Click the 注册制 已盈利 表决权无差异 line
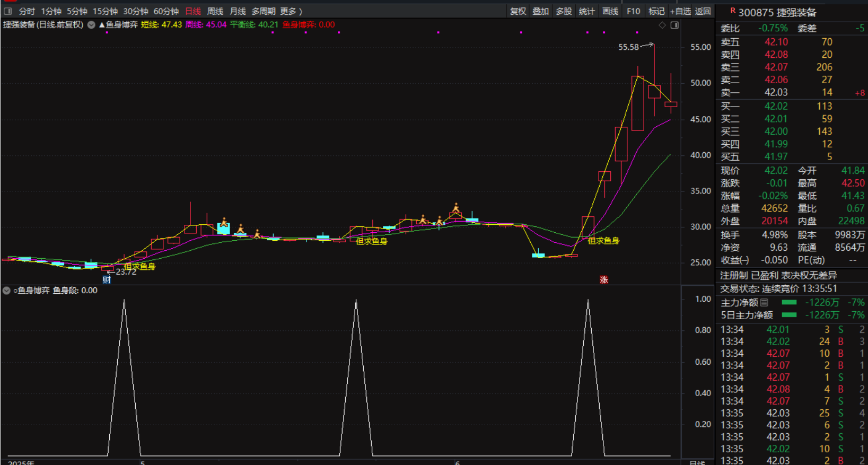868x465 pixels. click(x=778, y=275)
